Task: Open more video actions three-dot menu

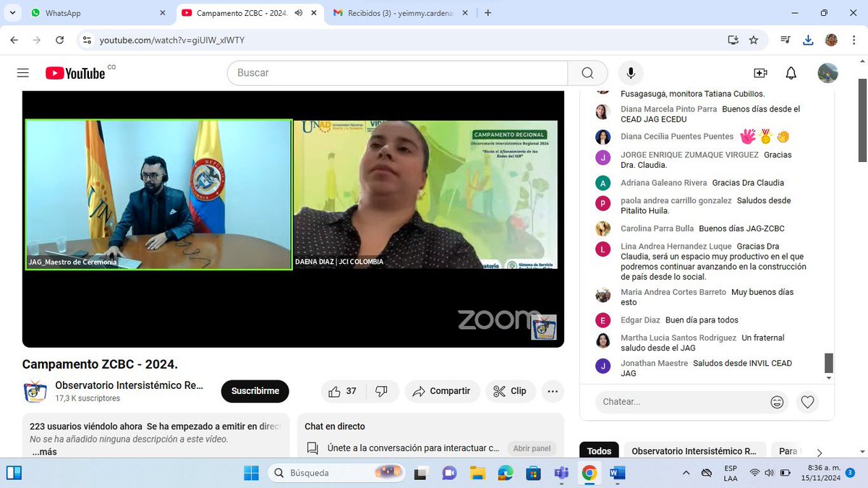Action: click(x=553, y=391)
